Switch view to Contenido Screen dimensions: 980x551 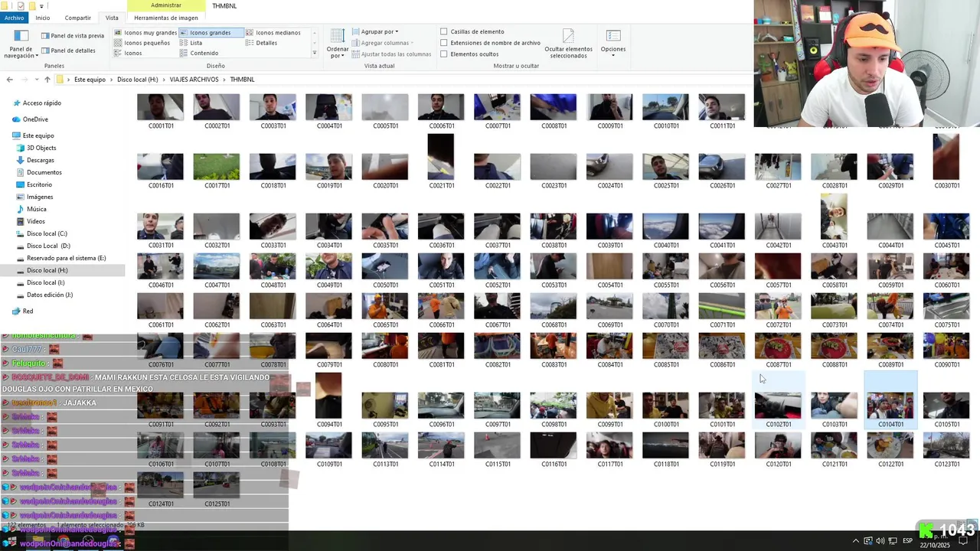199,53
